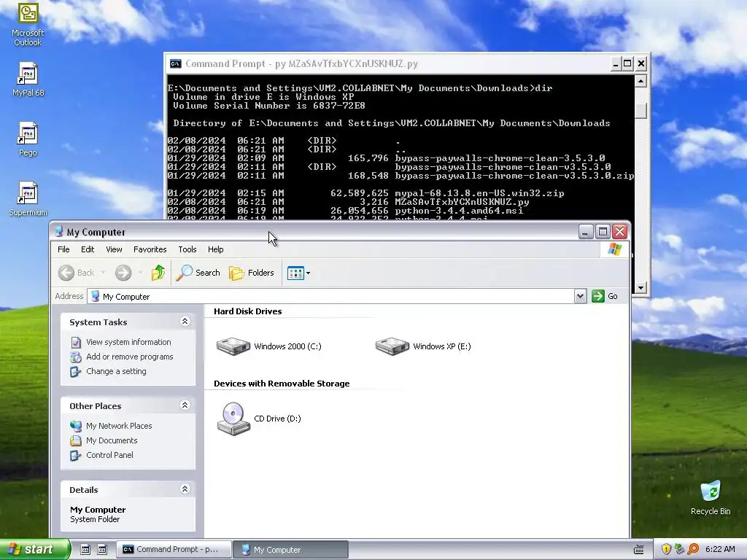Open Search in My Computer toolbar
Image resolution: width=747 pixels, height=560 pixels.
(x=198, y=273)
